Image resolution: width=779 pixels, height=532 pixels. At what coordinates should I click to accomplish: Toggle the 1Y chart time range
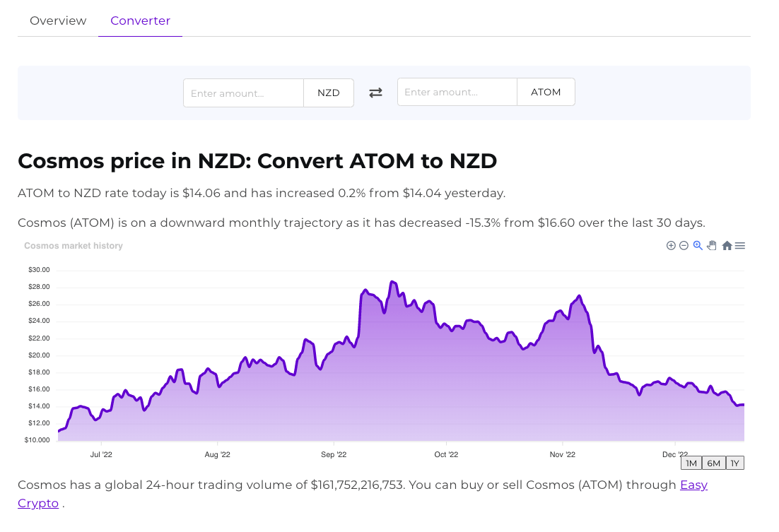734,463
